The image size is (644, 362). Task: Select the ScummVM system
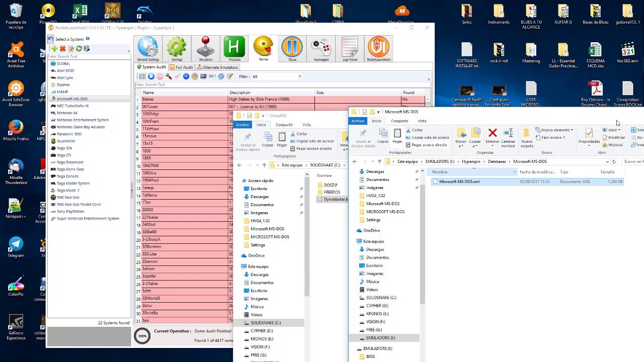(65, 141)
